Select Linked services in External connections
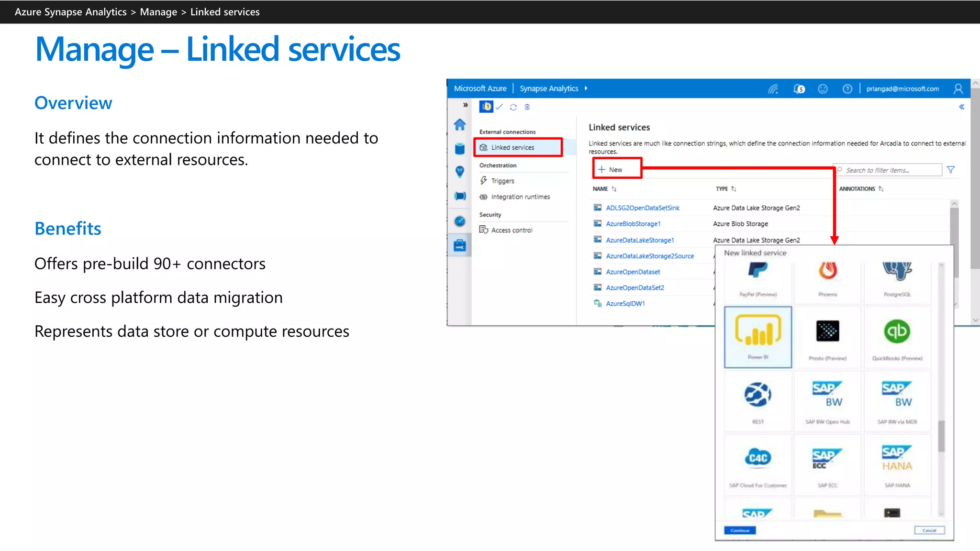 (x=518, y=147)
